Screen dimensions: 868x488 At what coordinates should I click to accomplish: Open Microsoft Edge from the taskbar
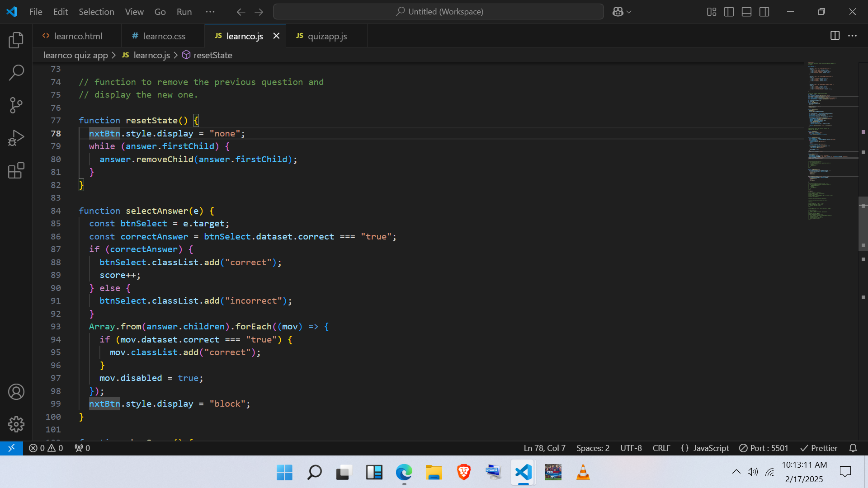click(x=404, y=473)
